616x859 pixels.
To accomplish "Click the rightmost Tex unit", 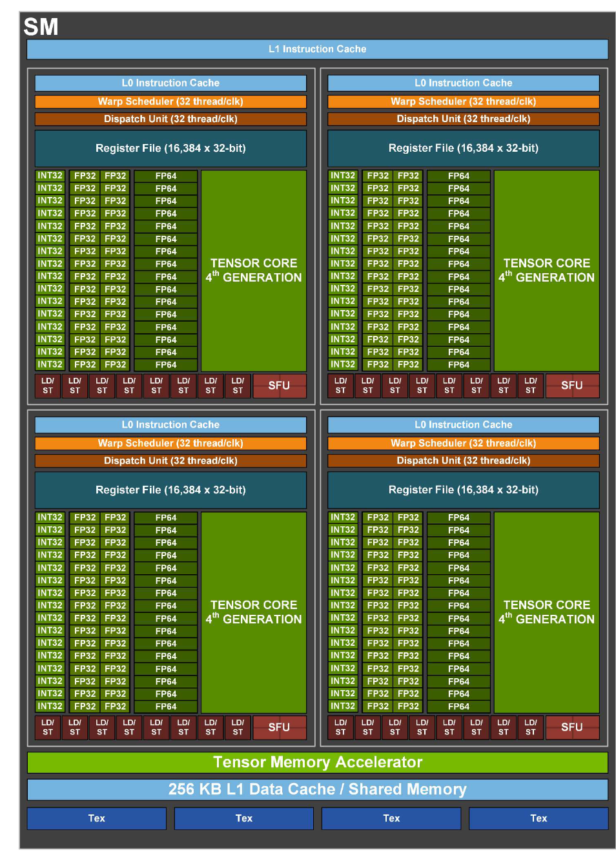I will click(x=538, y=818).
